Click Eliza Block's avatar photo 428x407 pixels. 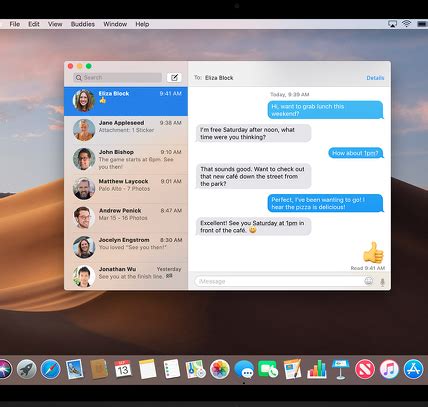pos(84,101)
